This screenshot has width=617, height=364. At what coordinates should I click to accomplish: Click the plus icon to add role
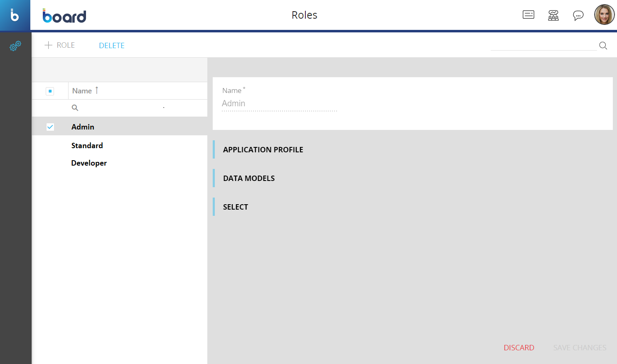[x=49, y=45]
